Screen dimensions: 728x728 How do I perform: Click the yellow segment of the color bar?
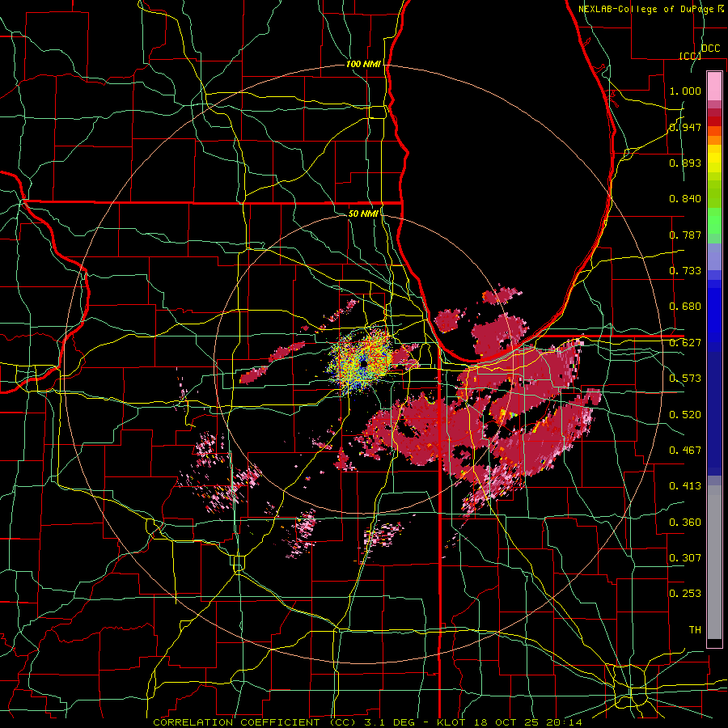714,160
